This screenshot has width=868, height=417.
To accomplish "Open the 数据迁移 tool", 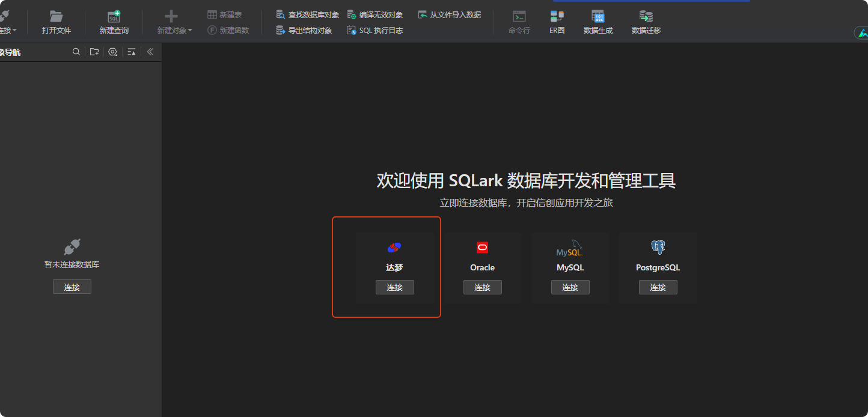I will [646, 22].
